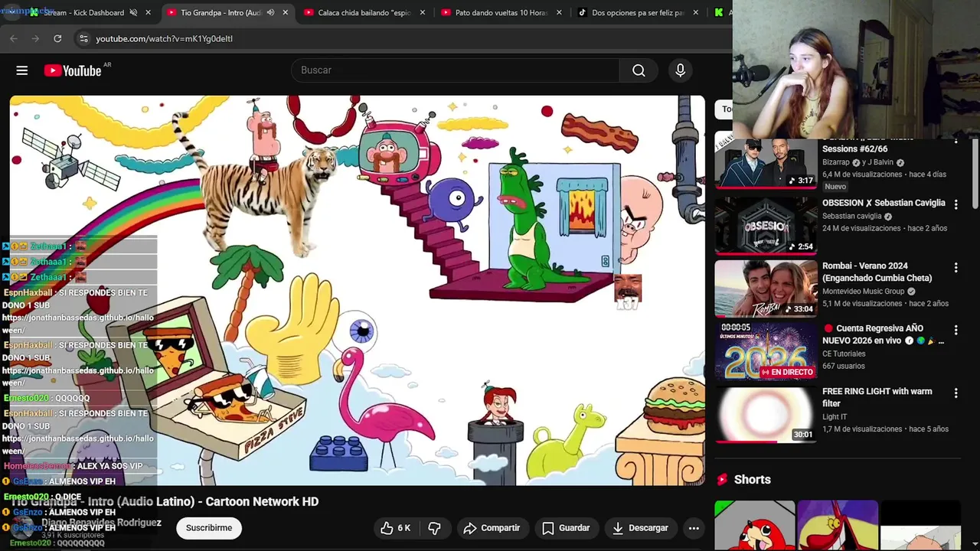980x551 pixels.
Task: Close the Dos opciones TikTok tab
Action: click(695, 12)
